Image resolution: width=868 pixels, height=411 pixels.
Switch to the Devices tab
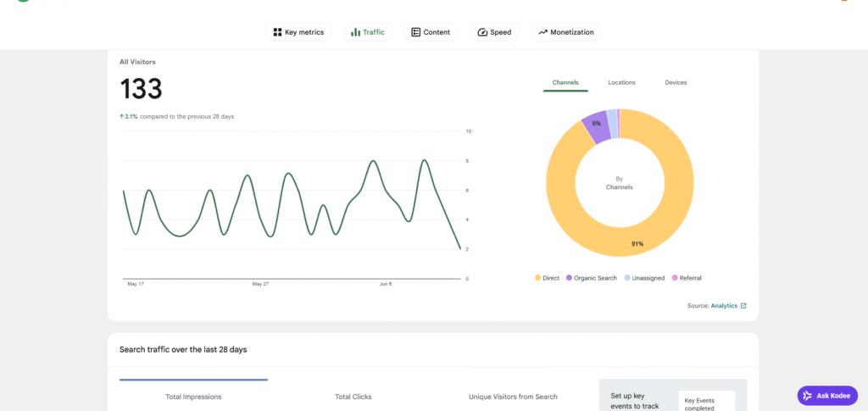pyautogui.click(x=676, y=82)
